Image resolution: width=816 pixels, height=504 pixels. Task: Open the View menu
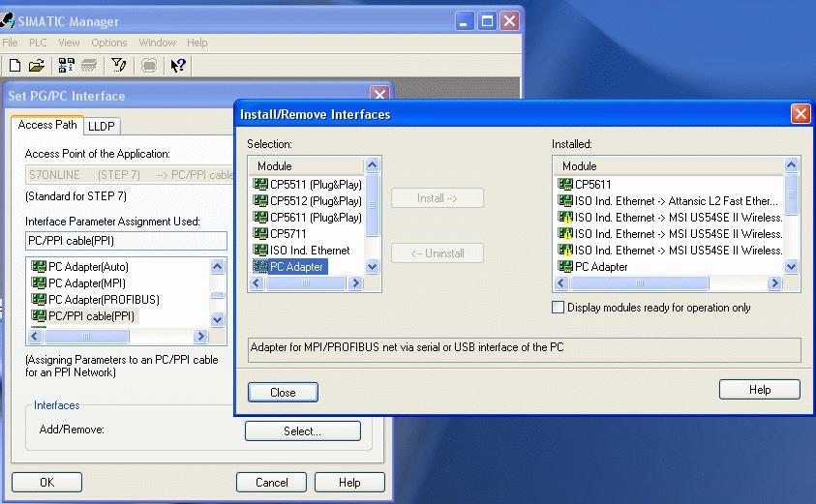pos(69,43)
